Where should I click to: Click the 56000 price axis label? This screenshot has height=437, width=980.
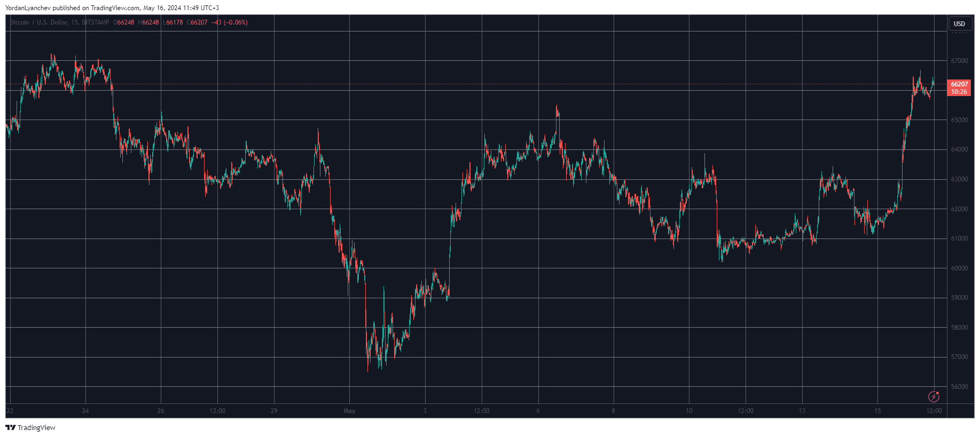[x=959, y=387]
